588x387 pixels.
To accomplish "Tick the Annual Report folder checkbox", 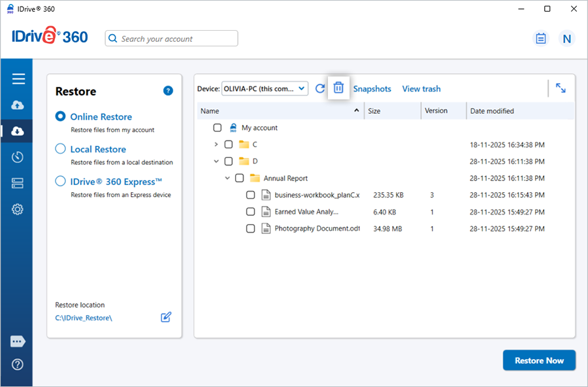I will click(x=239, y=178).
